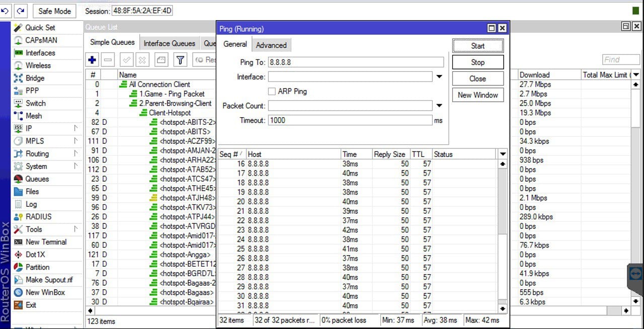
Task: Select Client-Hotspot queue
Action: pos(170,113)
